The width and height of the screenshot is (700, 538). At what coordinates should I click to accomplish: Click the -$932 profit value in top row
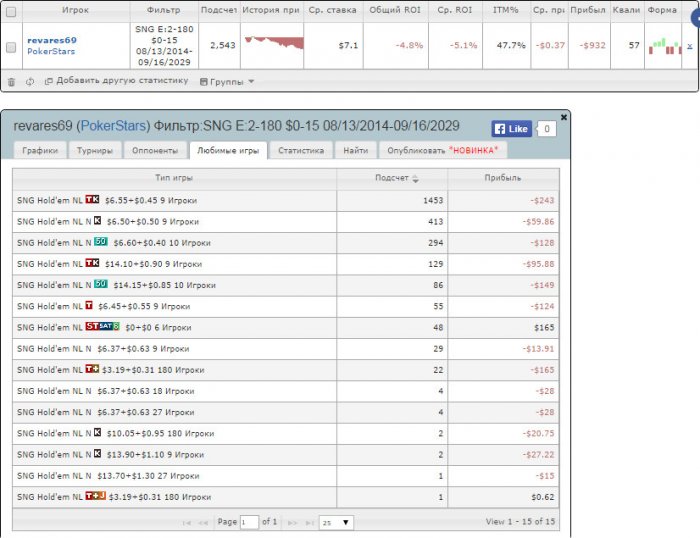pos(592,46)
